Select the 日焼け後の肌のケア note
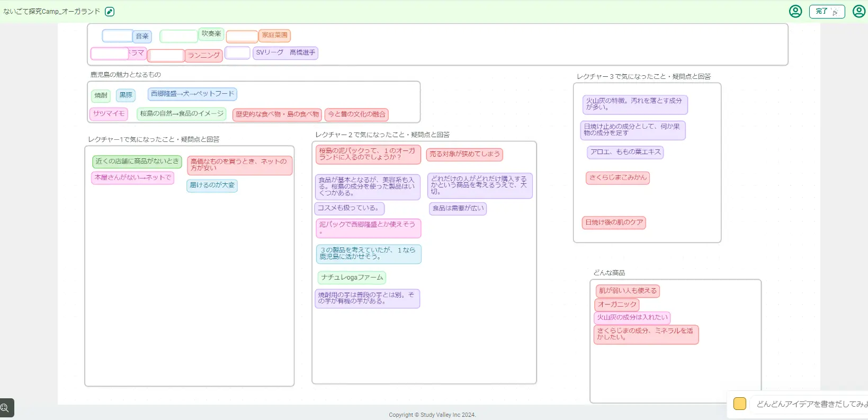Screen dimensions: 868x420 (614, 223)
